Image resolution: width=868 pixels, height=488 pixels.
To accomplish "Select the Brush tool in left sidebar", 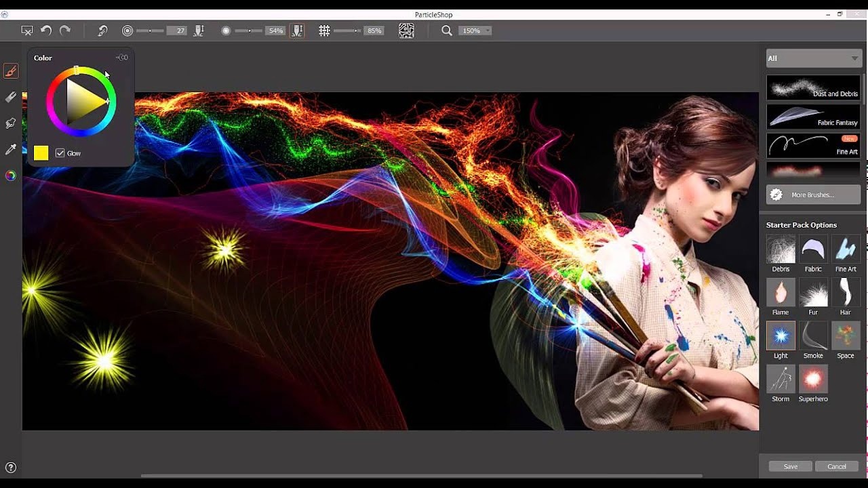I will tap(11, 71).
